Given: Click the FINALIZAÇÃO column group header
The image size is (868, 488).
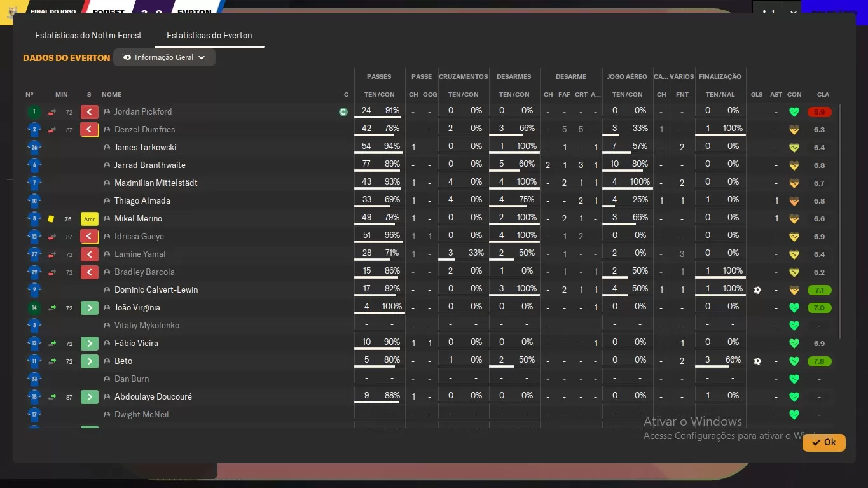Looking at the screenshot, I should coord(720,77).
